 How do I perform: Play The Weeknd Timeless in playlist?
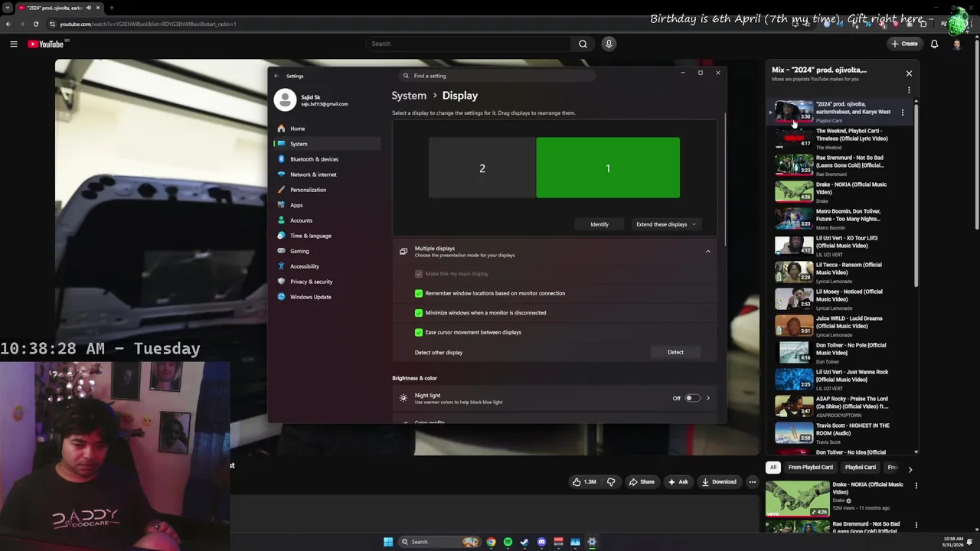[838, 139]
